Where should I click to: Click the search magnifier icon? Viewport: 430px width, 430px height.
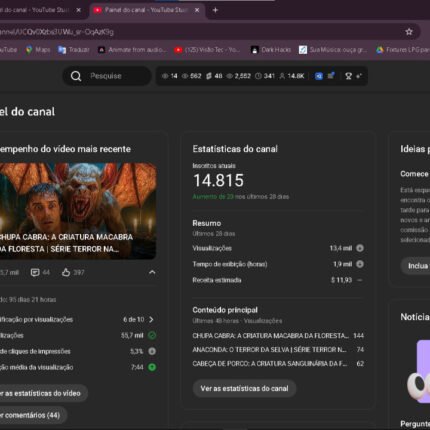point(76,76)
